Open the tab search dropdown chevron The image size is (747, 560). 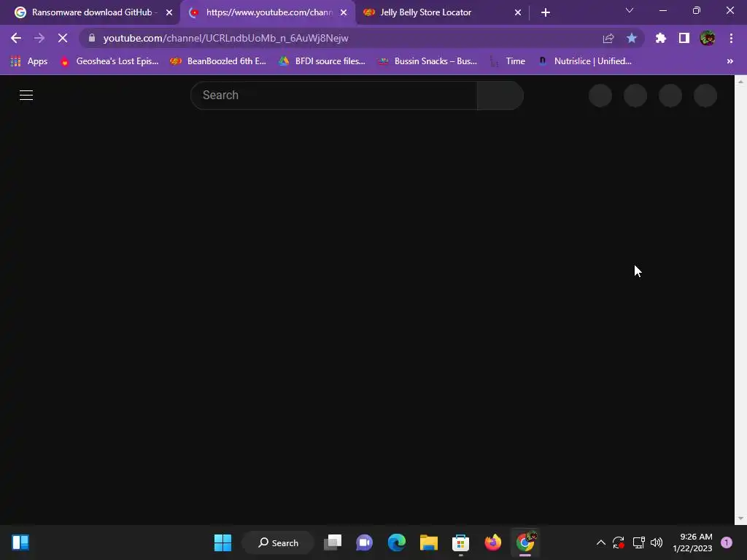[x=630, y=10]
